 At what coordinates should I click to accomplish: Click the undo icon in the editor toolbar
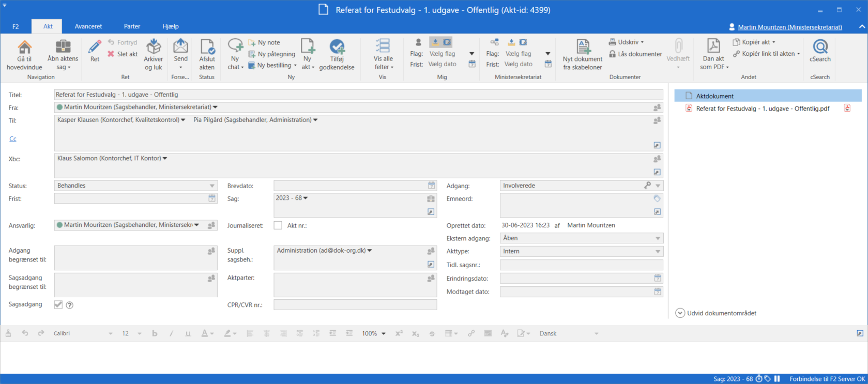click(x=25, y=333)
